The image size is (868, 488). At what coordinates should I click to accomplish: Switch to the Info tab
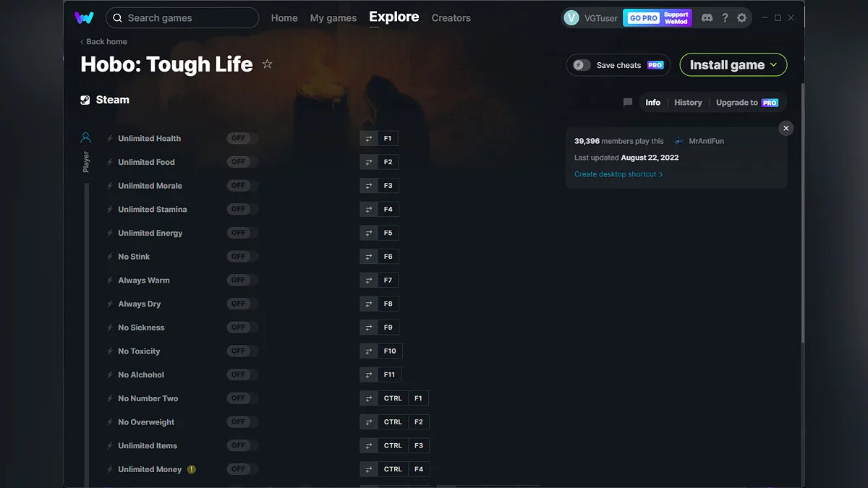tap(653, 103)
